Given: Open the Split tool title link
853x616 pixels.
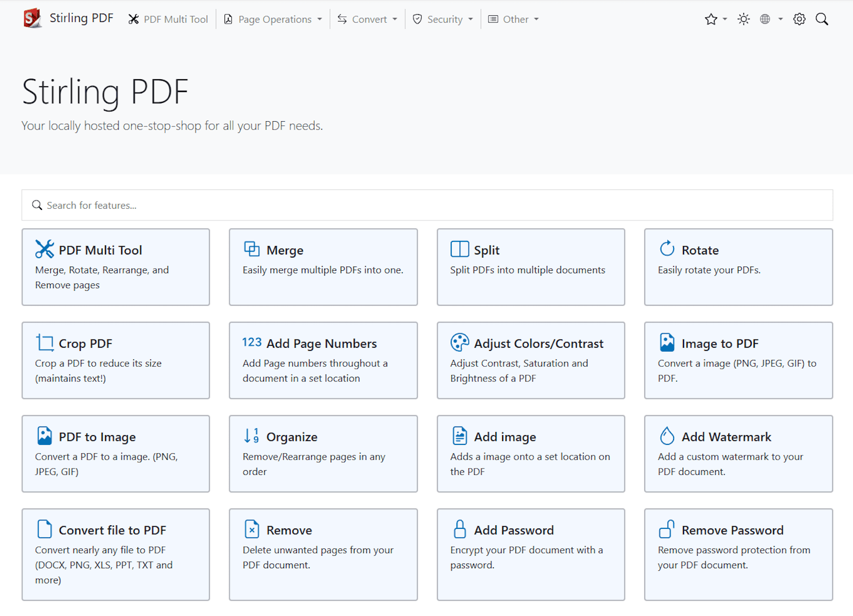Looking at the screenshot, I should [487, 250].
